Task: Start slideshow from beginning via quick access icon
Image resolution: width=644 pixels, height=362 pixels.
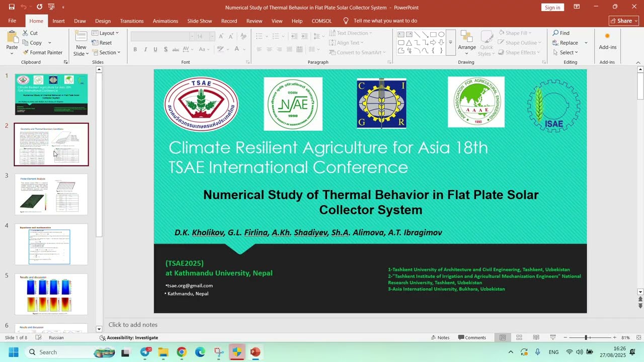Action: 51,7
